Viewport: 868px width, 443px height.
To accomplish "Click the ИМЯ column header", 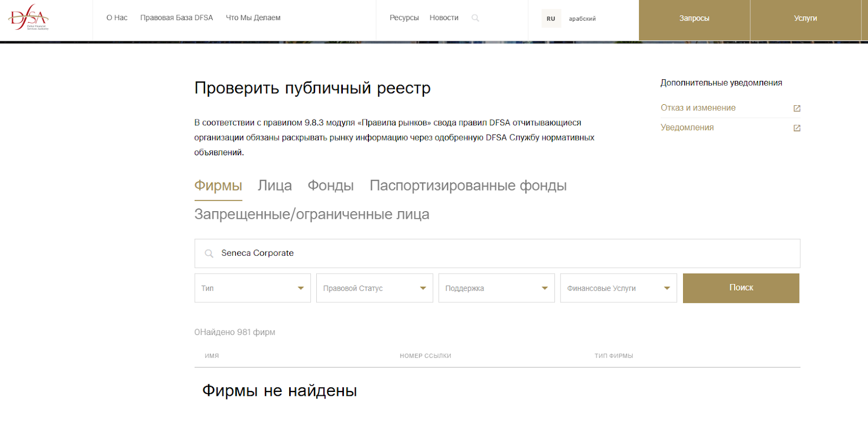I will coord(212,356).
